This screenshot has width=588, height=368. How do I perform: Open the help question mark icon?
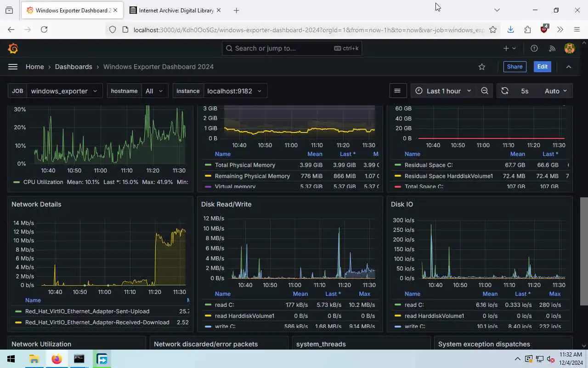534,48
